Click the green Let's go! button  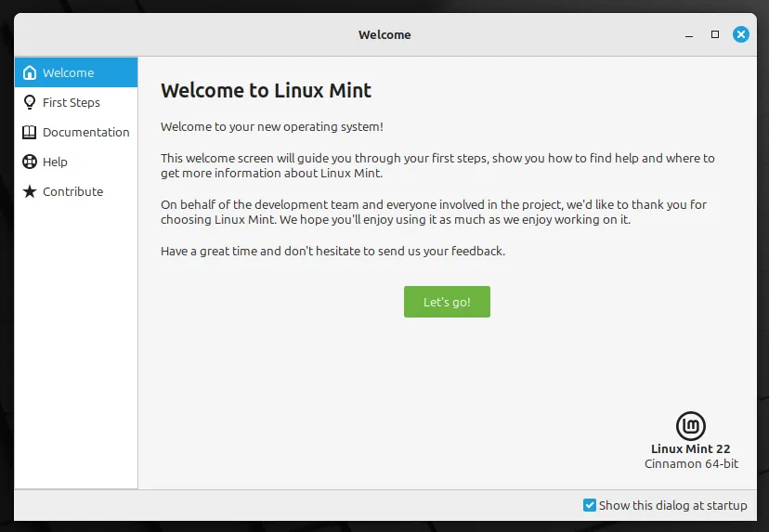point(447,302)
